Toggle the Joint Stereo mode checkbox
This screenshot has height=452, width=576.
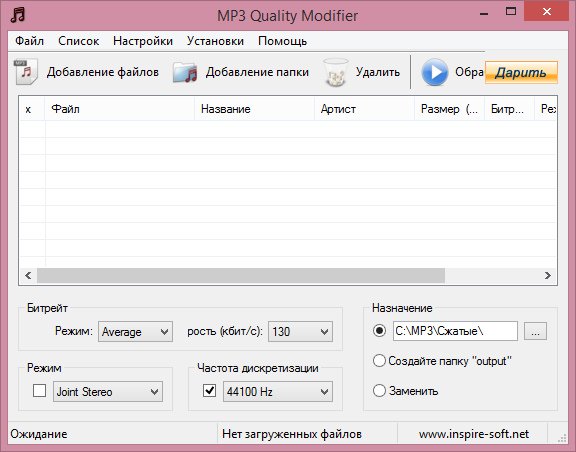pos(39,391)
